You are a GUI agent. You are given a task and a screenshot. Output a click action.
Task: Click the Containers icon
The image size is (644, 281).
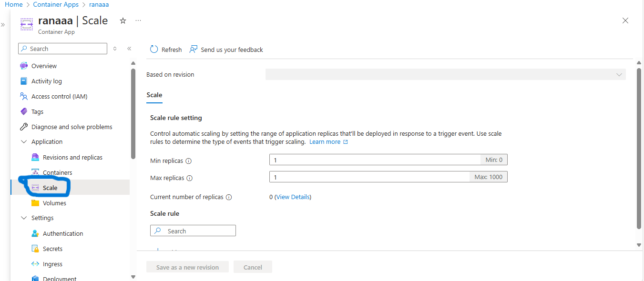click(x=35, y=172)
